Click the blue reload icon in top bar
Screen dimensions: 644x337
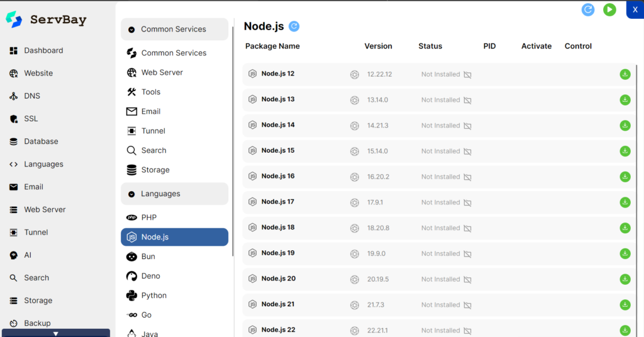(588, 9)
